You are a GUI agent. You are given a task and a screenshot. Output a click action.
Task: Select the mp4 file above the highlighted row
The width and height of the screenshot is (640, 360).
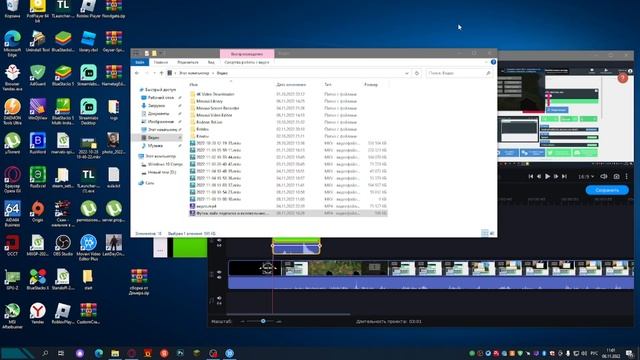click(x=288, y=206)
